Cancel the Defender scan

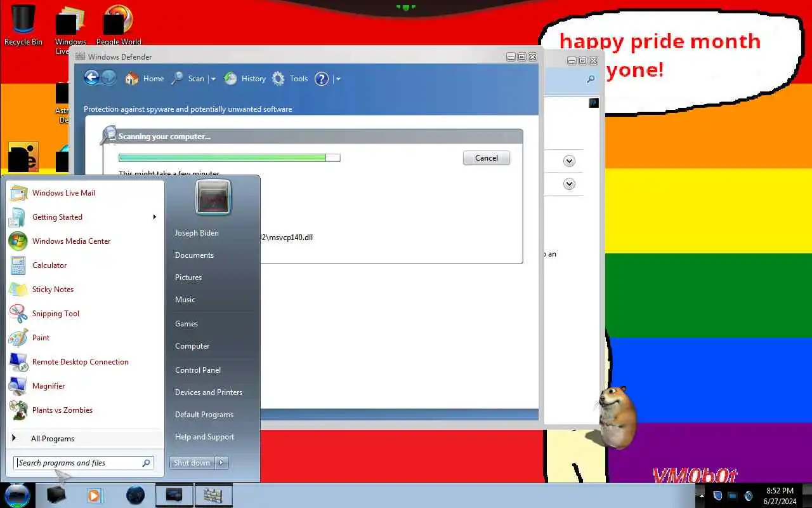tap(487, 158)
